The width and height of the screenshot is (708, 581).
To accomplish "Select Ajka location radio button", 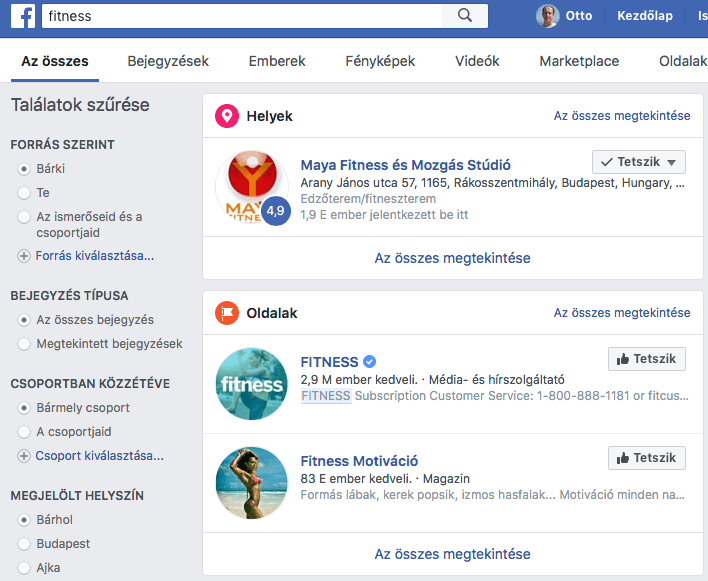I will coord(23,568).
